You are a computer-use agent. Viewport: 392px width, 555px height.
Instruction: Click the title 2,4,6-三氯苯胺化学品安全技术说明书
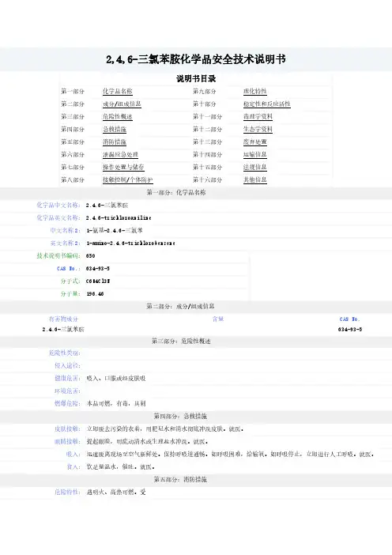coord(196,59)
